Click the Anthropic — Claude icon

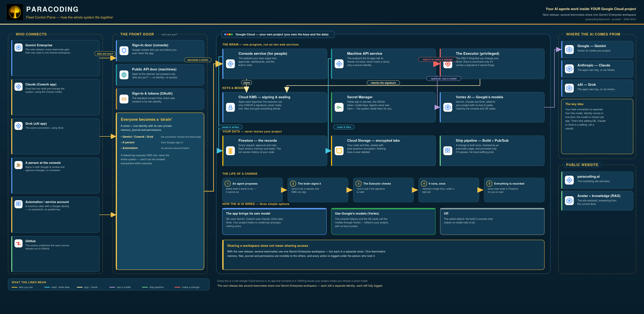pos(569,69)
